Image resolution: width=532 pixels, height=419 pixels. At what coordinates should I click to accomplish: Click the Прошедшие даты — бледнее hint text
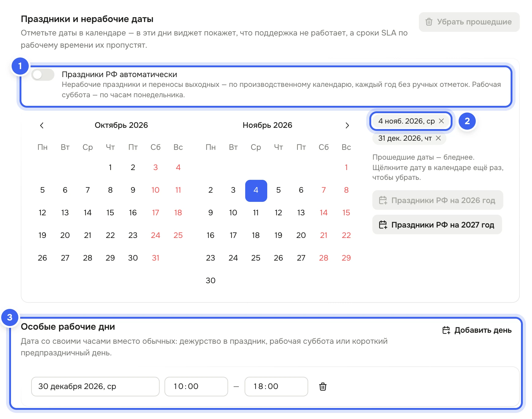(x=423, y=158)
